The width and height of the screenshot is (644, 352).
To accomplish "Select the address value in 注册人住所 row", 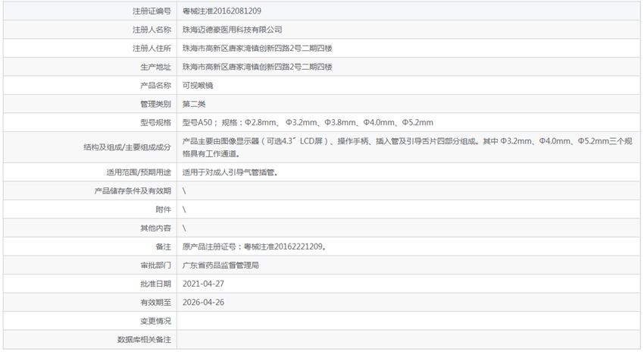I will [x=257, y=48].
